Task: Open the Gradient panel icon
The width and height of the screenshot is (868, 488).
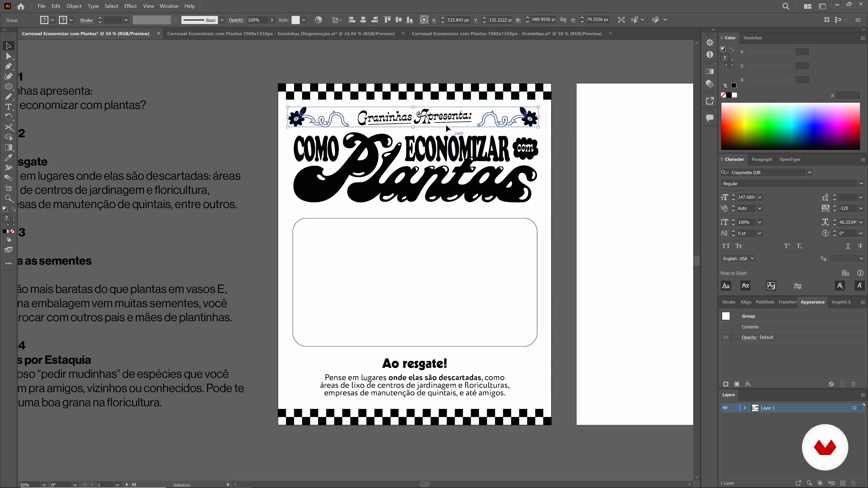Action: 710,71
